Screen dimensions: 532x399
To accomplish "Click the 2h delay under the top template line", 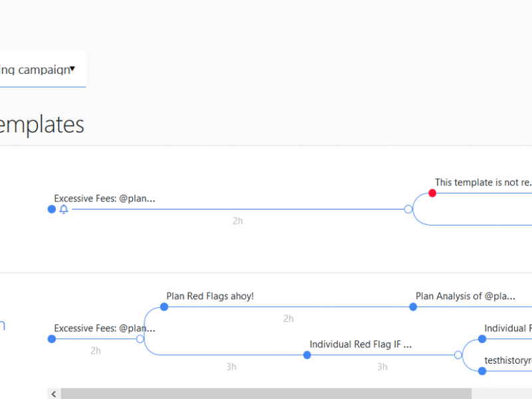I will pyautogui.click(x=237, y=221).
